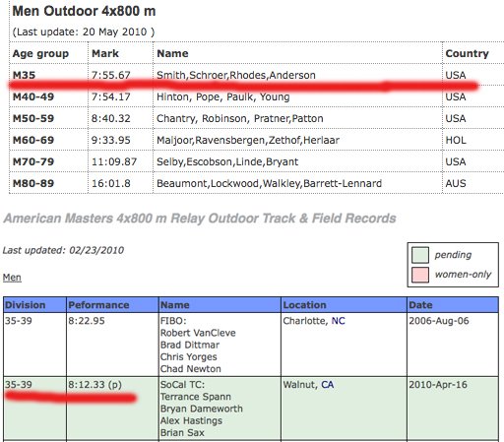Select names Chantry, Robinson, Pratner,Patton

point(240,118)
